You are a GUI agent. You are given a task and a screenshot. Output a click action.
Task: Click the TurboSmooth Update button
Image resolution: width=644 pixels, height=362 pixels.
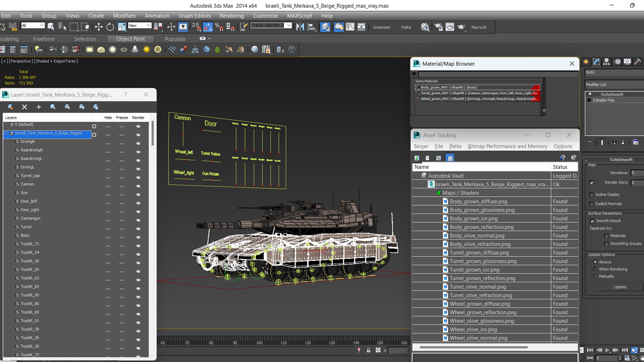pos(620,287)
